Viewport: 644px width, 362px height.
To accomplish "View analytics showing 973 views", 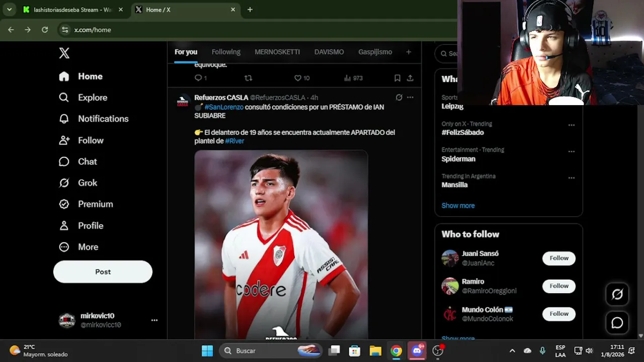I will point(353,78).
